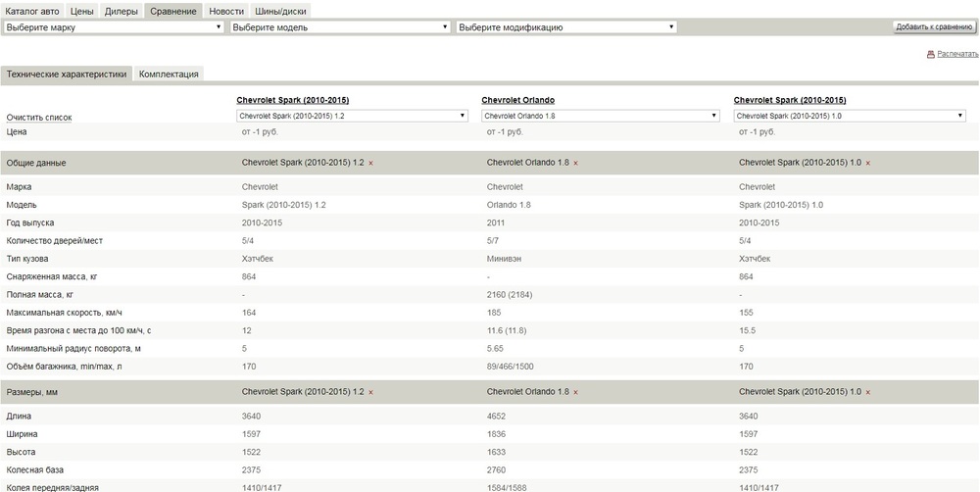Open the Шины/диски navigation tab
The image size is (980, 492).
[280, 10]
